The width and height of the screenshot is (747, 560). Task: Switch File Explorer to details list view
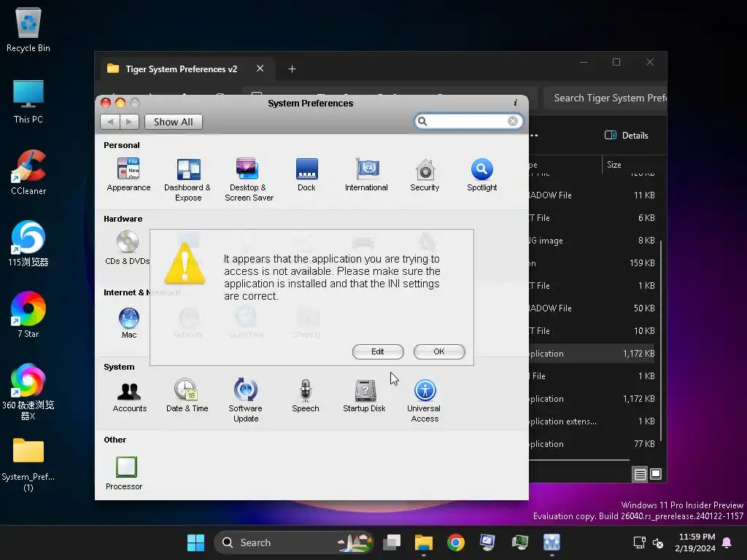[640, 474]
